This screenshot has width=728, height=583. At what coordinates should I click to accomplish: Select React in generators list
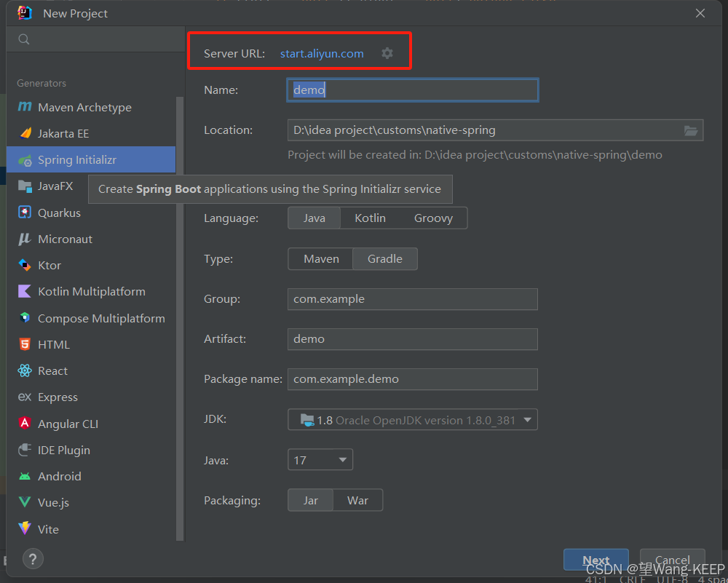(91, 371)
